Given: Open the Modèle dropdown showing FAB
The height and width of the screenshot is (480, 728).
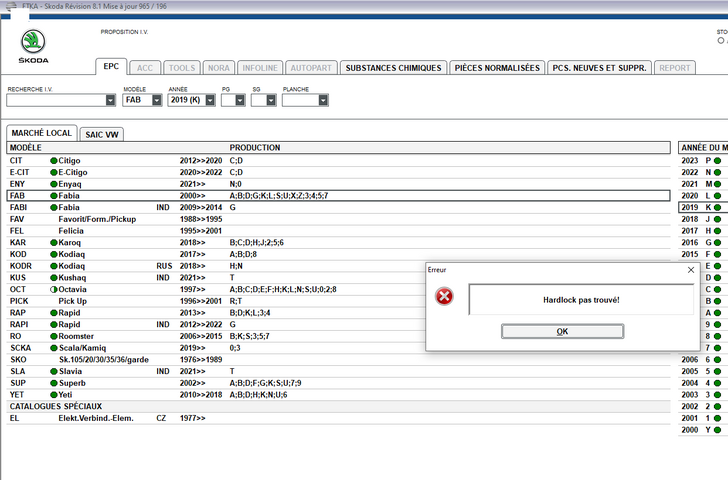Looking at the screenshot, I should pyautogui.click(x=157, y=100).
